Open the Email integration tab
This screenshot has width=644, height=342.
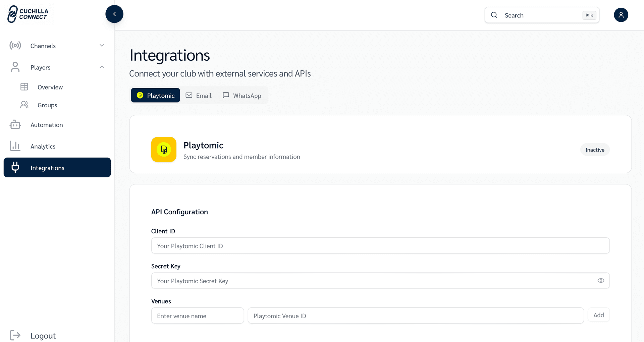click(199, 95)
